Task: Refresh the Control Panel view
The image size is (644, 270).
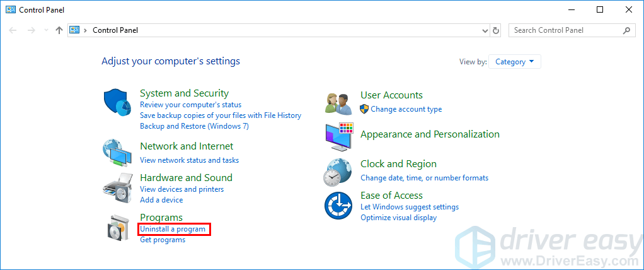Action: click(496, 30)
